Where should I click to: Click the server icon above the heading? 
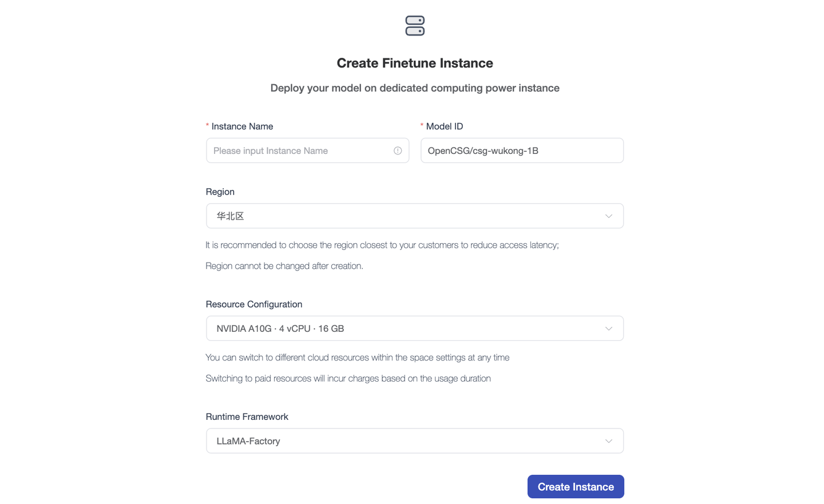415,26
